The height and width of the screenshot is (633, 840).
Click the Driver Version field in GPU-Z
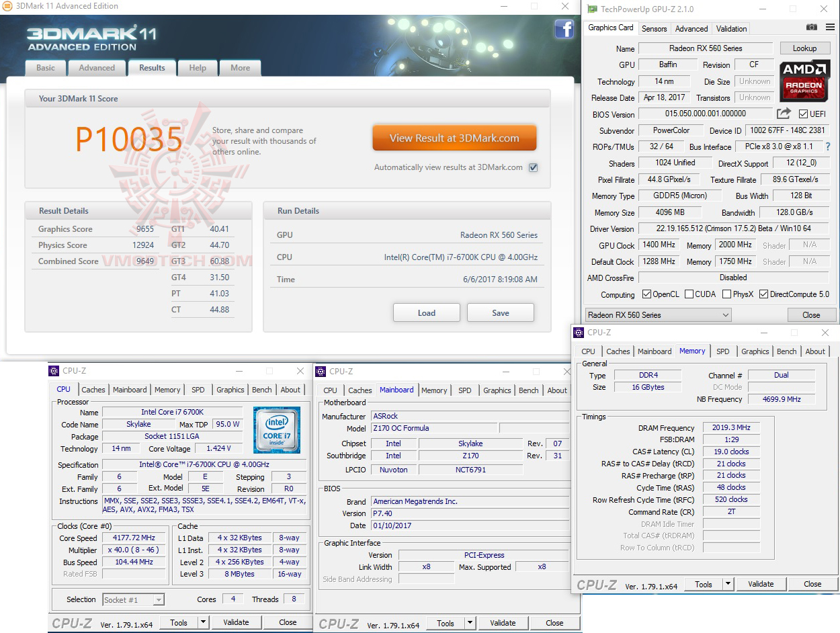click(x=734, y=229)
